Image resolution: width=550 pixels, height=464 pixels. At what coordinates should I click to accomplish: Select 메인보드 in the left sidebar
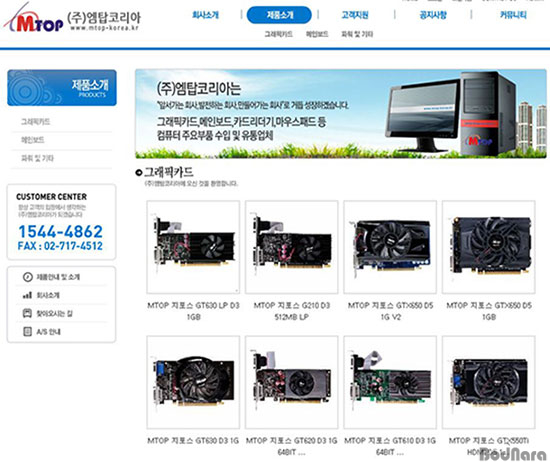point(33,140)
